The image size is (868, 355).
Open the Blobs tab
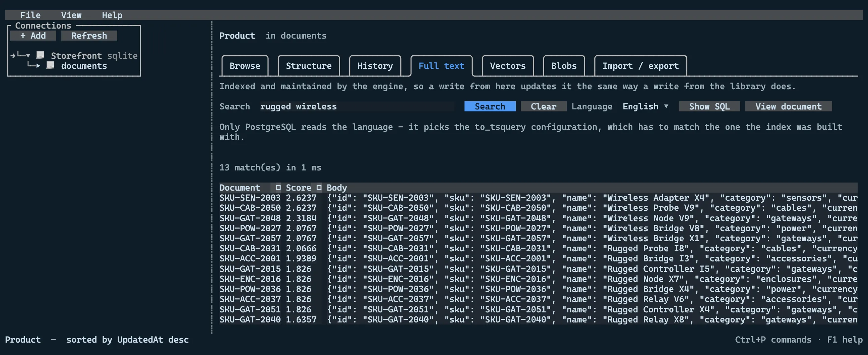[x=564, y=66]
